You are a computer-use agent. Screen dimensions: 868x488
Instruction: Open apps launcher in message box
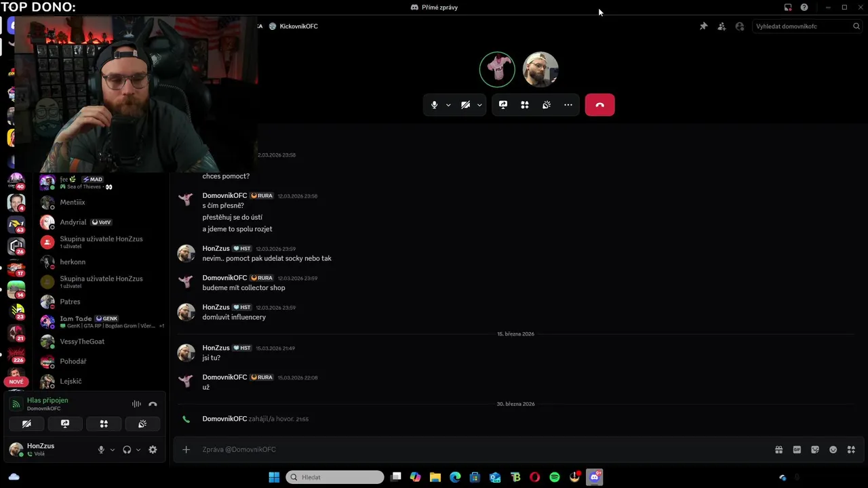tap(852, 449)
